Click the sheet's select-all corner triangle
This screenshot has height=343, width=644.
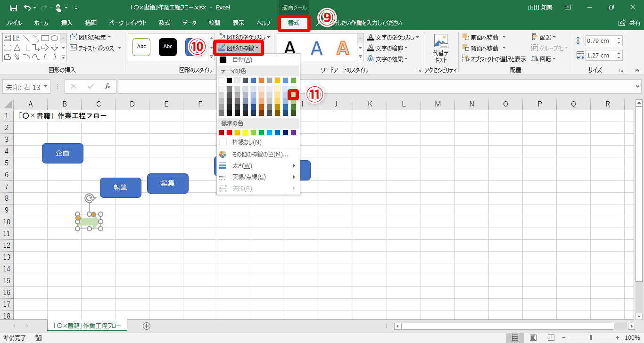click(7, 104)
